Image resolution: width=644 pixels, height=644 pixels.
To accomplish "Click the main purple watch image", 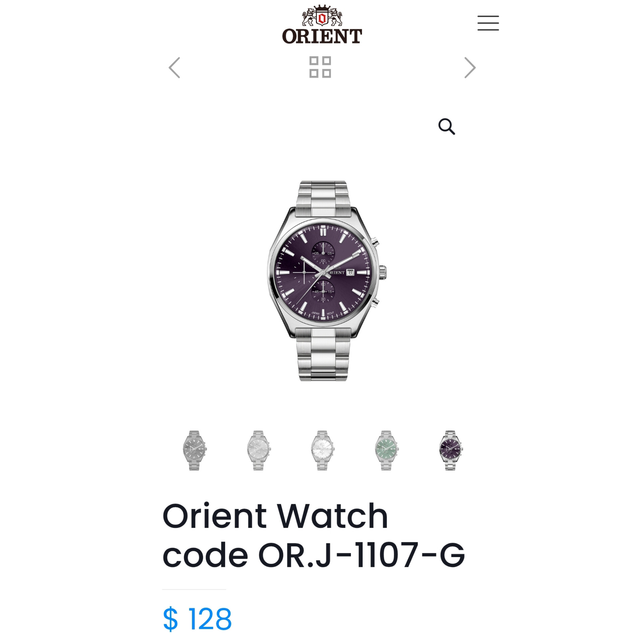I will point(327,281).
